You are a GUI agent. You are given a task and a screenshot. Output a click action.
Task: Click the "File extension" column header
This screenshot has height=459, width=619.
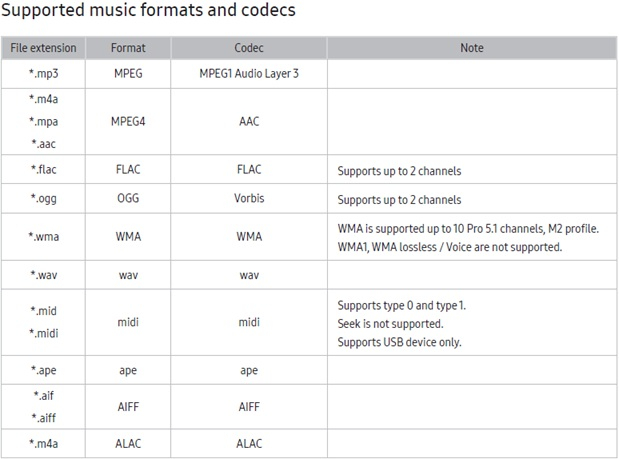click(42, 48)
